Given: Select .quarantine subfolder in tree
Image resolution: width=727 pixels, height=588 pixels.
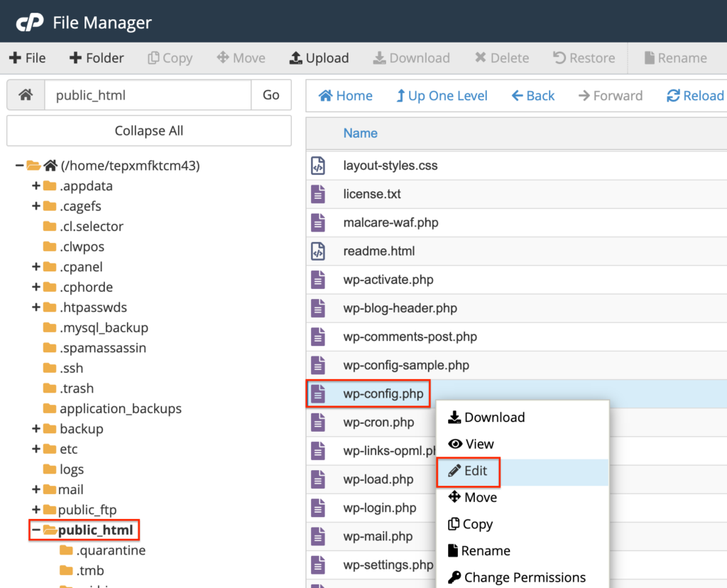Looking at the screenshot, I should click(x=102, y=550).
